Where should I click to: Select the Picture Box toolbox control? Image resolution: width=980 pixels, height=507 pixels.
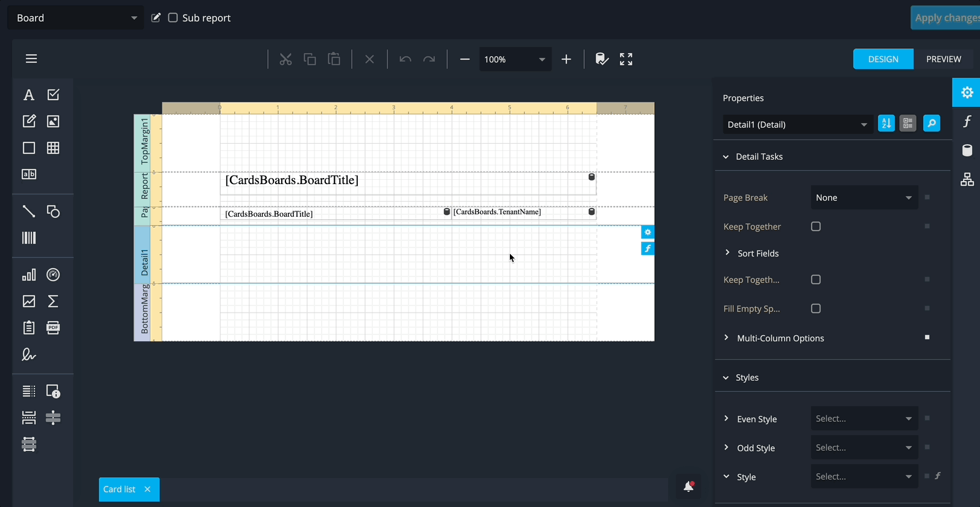[53, 121]
